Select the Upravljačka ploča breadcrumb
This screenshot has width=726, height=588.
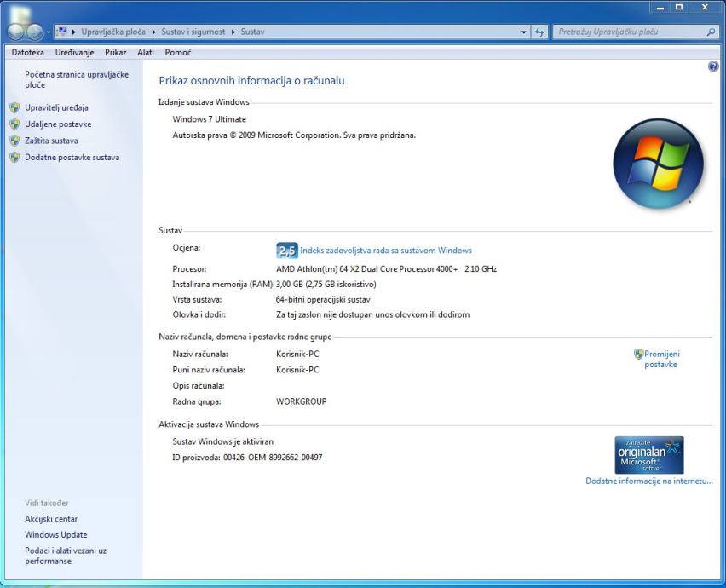pyautogui.click(x=113, y=32)
